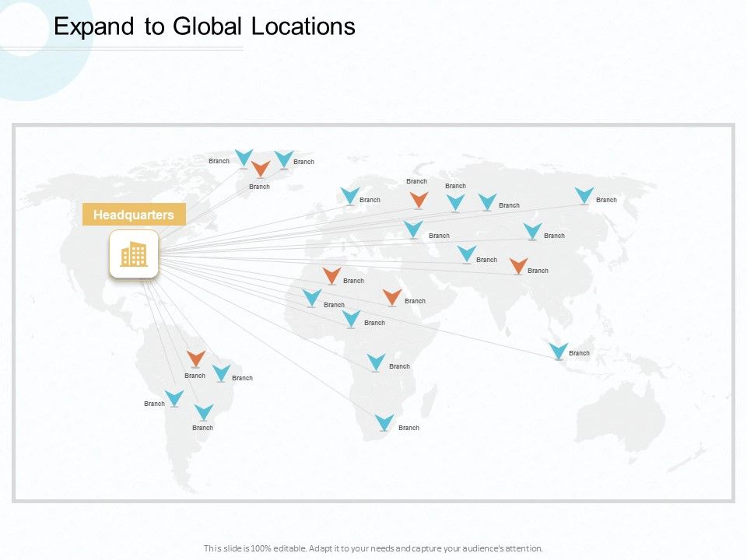This screenshot has width=747, height=560.
Task: Click the blue branch marker over Congo region
Action: point(376,362)
